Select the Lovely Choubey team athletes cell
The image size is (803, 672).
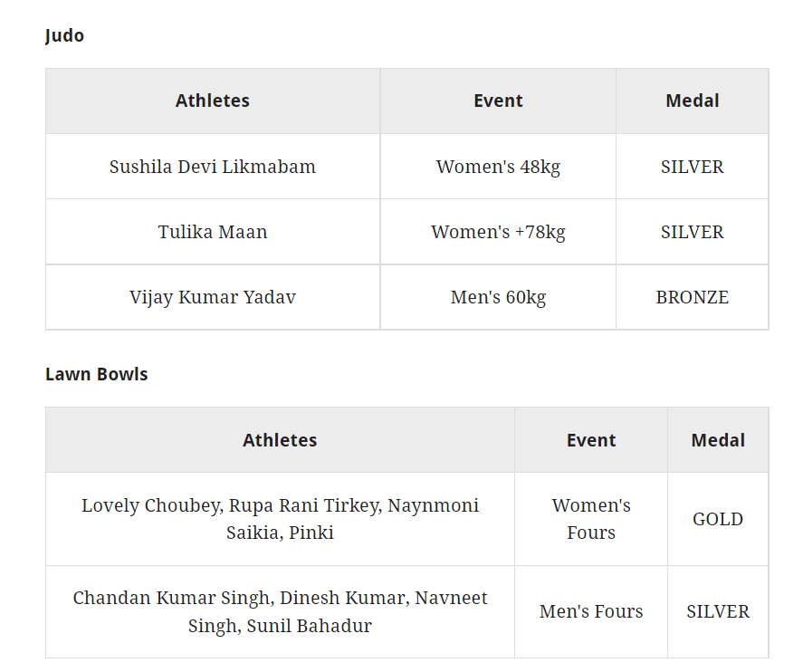pyautogui.click(x=280, y=519)
